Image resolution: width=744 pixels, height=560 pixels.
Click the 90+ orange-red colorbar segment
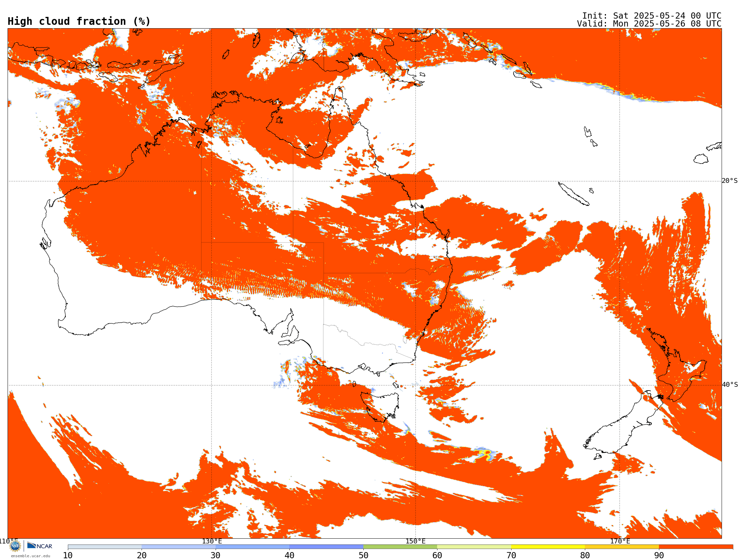[x=696, y=547]
